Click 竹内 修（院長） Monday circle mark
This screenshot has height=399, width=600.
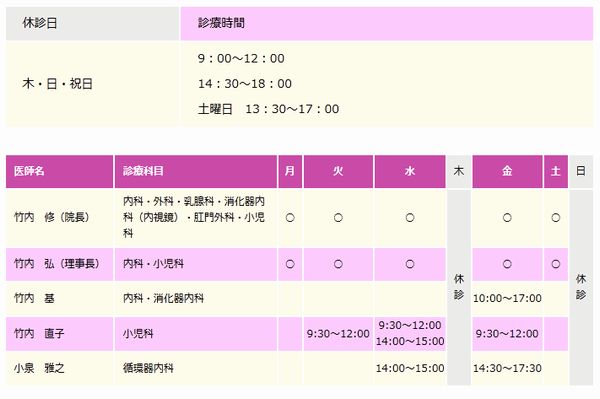coord(290,218)
